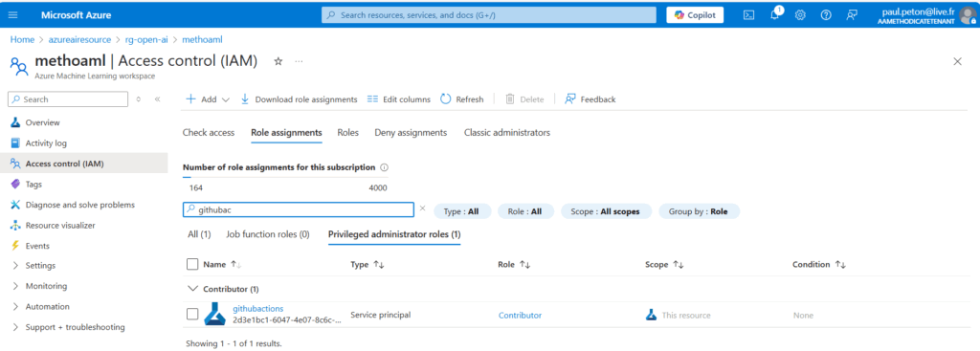Open the notifications bell
This screenshot has width=980, height=351.
tap(775, 14)
